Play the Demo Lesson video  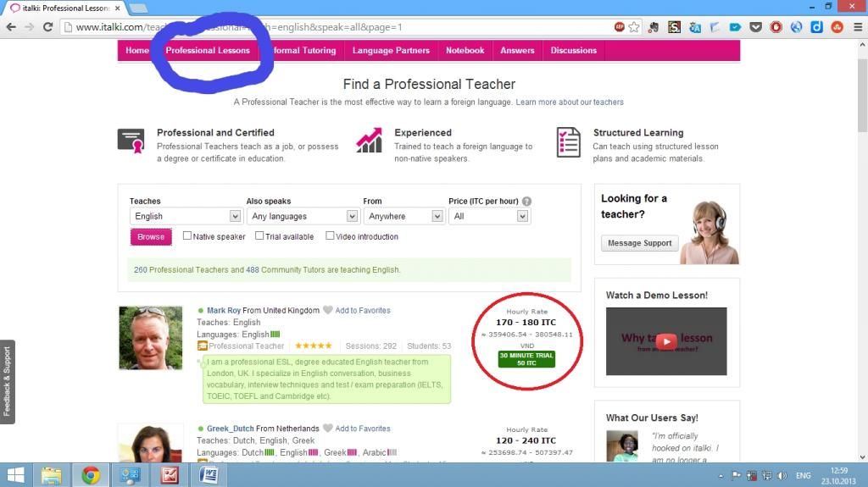point(666,341)
